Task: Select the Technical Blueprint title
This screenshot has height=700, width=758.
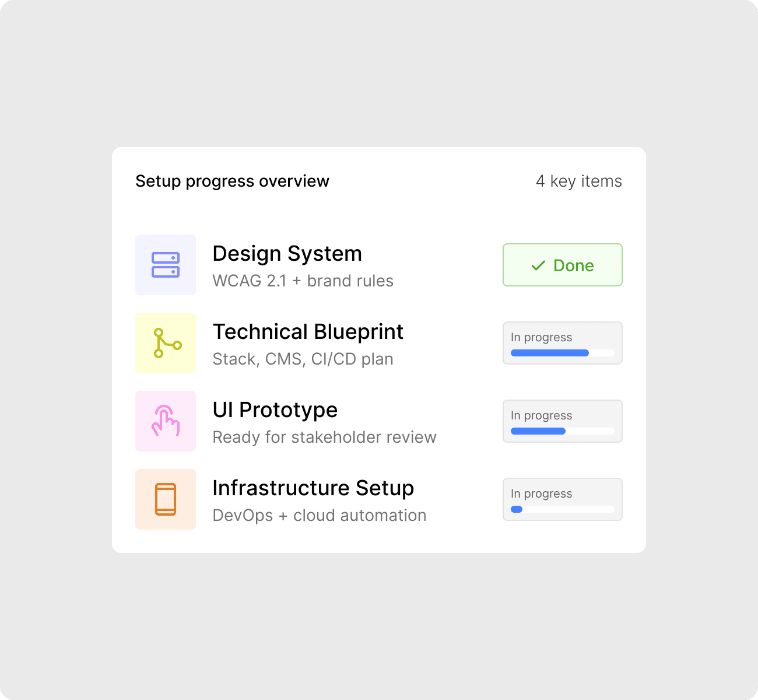Action: click(308, 332)
